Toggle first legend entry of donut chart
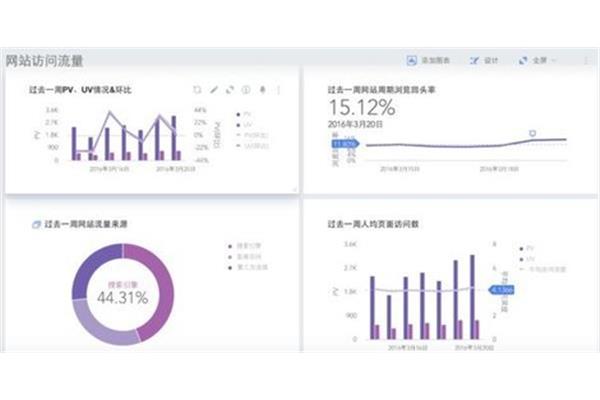 tap(244, 246)
